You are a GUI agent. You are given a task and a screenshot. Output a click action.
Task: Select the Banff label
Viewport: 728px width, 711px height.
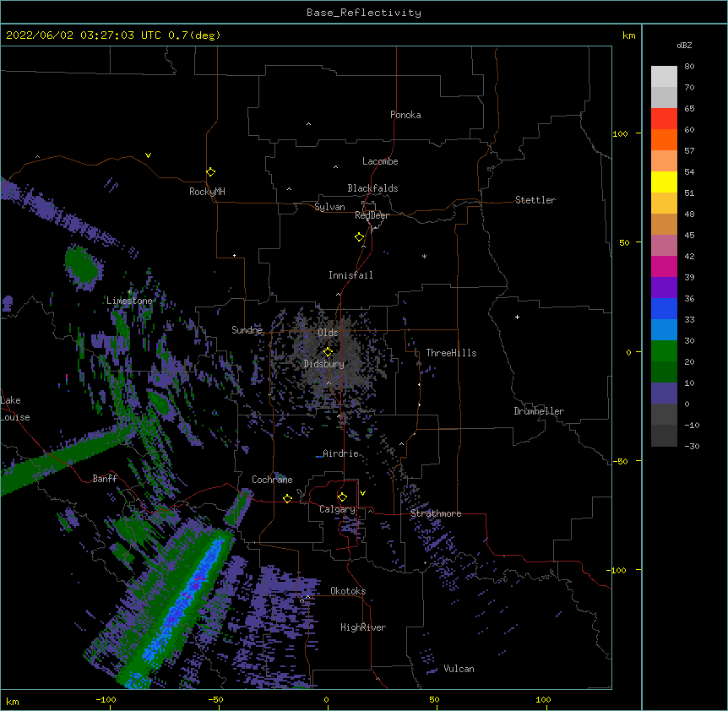click(x=105, y=479)
